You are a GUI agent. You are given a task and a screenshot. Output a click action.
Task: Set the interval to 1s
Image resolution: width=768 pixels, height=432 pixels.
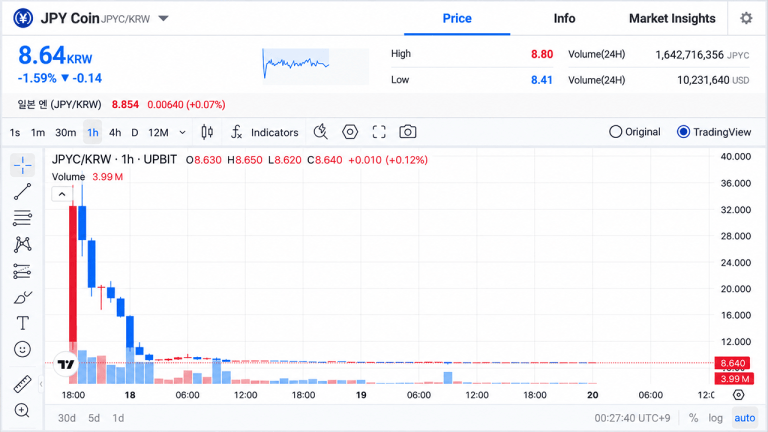[15, 133]
